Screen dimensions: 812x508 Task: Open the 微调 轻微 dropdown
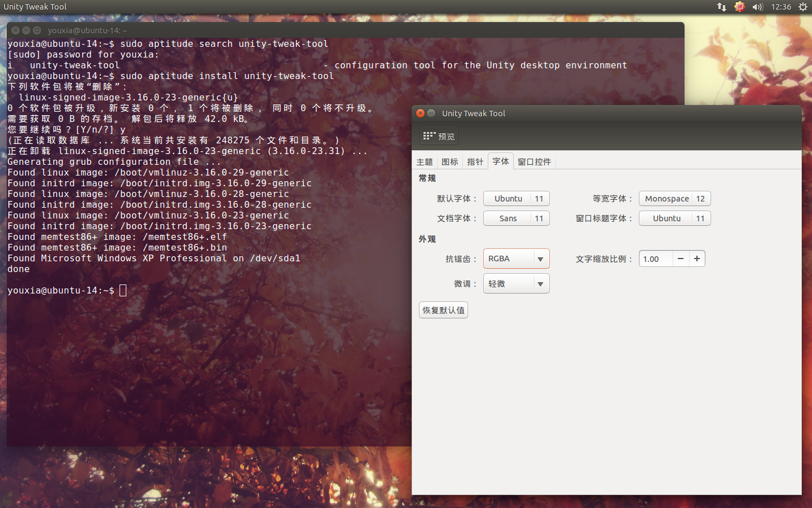[516, 284]
